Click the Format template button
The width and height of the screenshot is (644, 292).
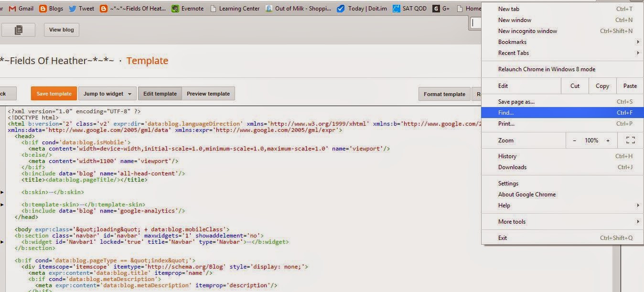(444, 94)
